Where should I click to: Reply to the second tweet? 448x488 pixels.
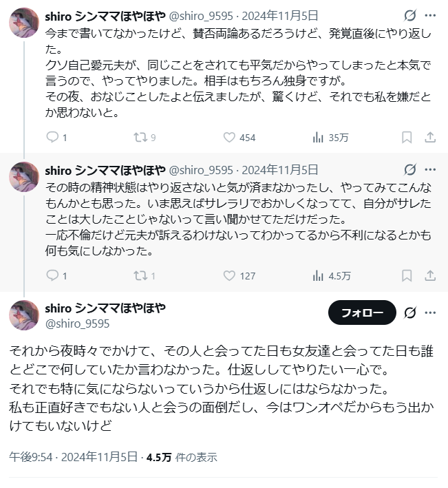(53, 275)
